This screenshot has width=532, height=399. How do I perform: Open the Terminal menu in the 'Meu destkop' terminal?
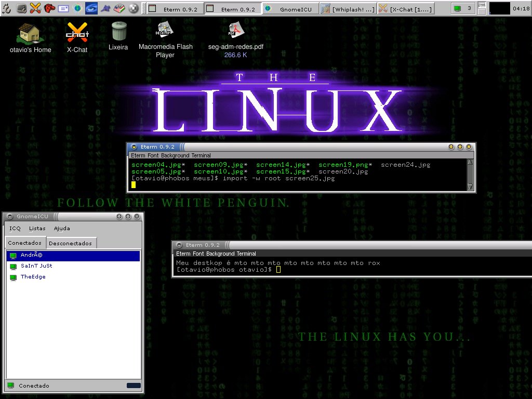246,254
